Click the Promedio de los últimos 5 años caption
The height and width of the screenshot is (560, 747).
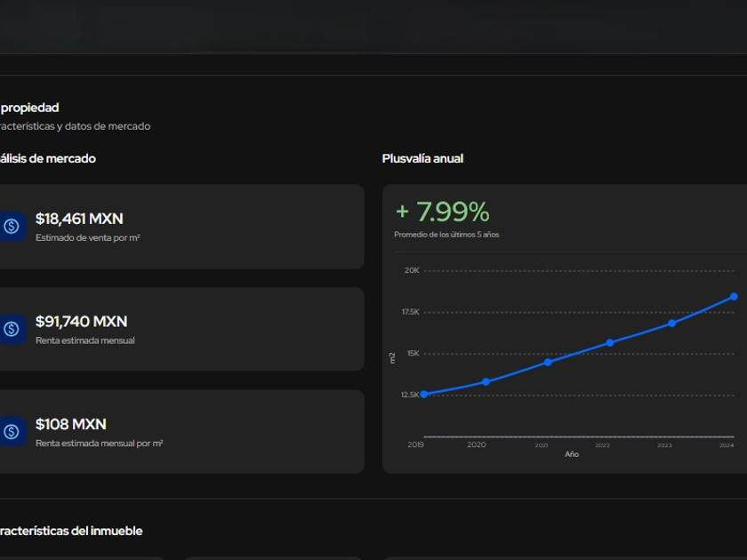(x=446, y=235)
